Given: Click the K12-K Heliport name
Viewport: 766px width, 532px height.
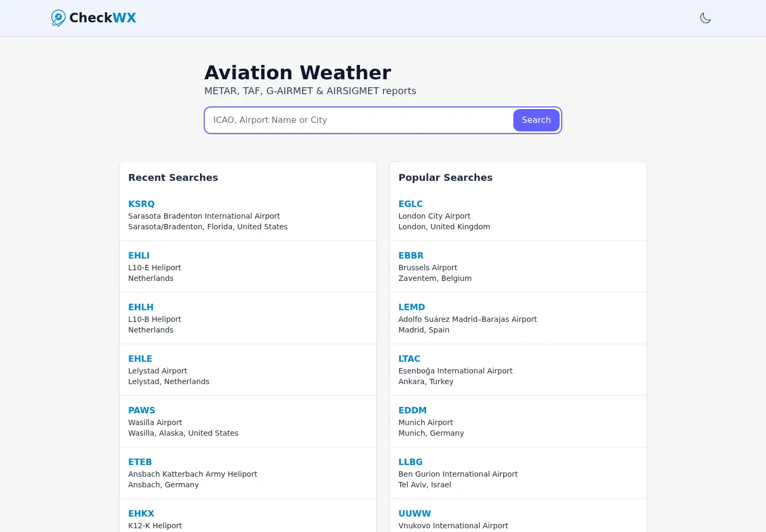Looking at the screenshot, I should 155,526.
